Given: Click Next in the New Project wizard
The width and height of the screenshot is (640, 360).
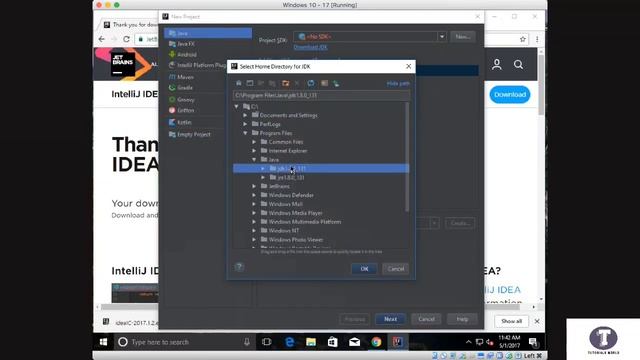Looking at the screenshot, I should click(x=390, y=319).
